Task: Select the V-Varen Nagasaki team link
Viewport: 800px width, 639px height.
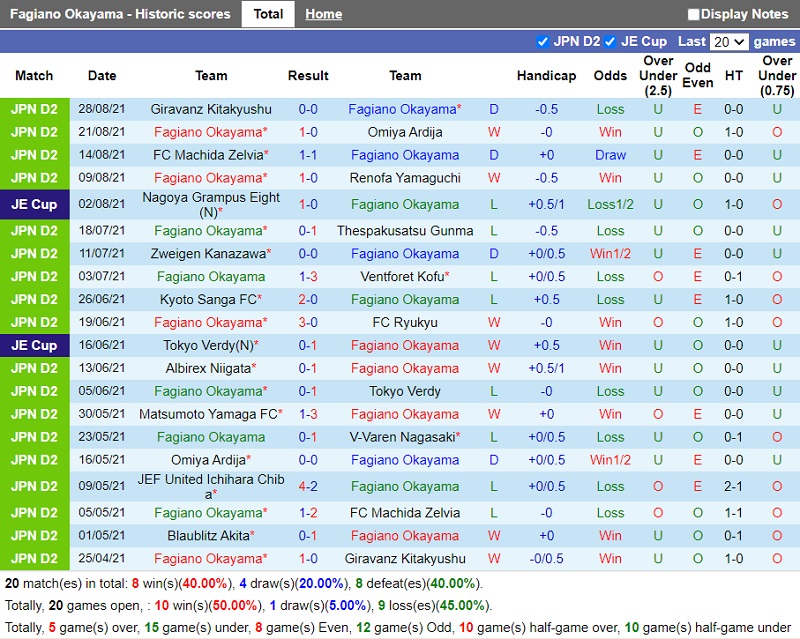Action: [x=402, y=437]
